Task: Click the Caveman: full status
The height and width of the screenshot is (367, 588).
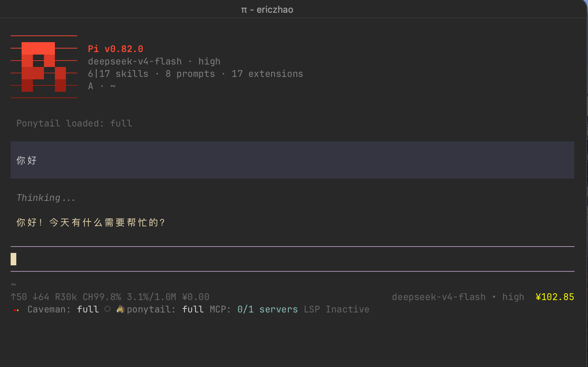Action: (x=63, y=309)
